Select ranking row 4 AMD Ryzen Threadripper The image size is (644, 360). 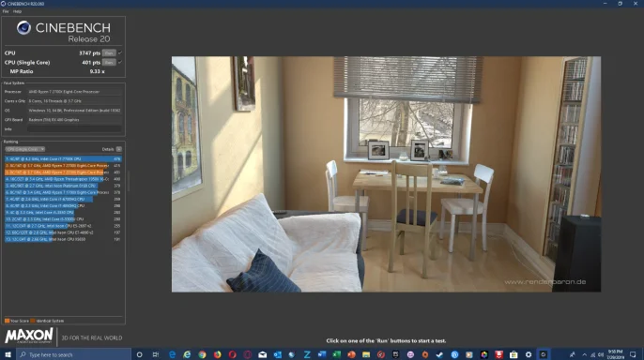pyautogui.click(x=63, y=179)
